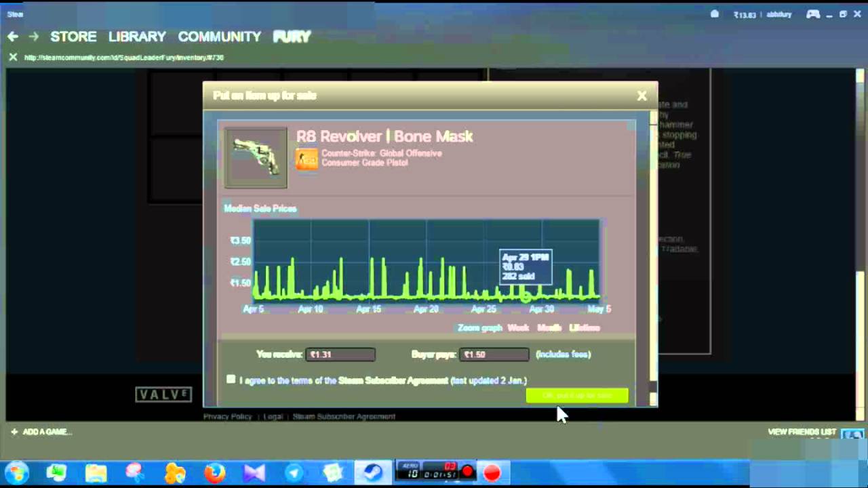Click the inventory URL address text
The height and width of the screenshot is (488, 868).
pyautogui.click(x=124, y=58)
